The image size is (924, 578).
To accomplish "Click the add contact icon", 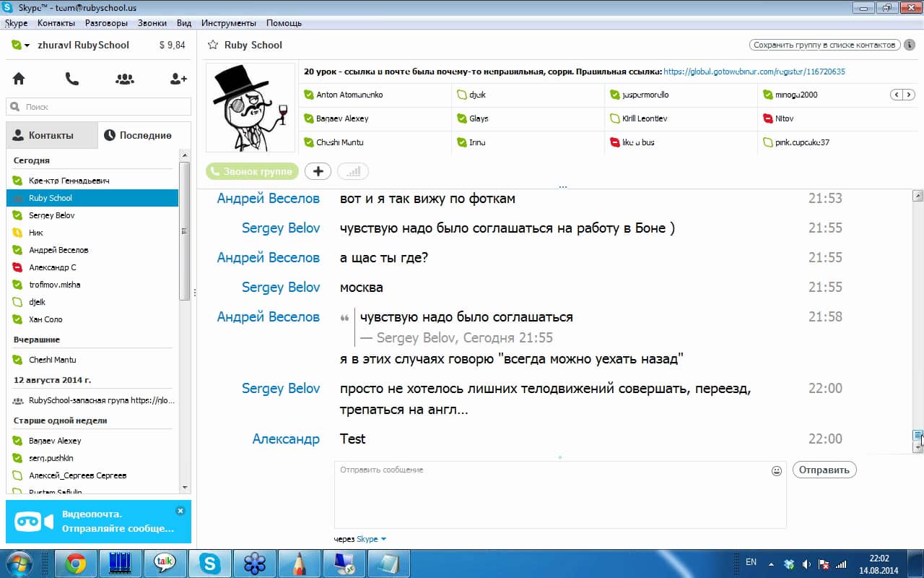I will point(178,79).
